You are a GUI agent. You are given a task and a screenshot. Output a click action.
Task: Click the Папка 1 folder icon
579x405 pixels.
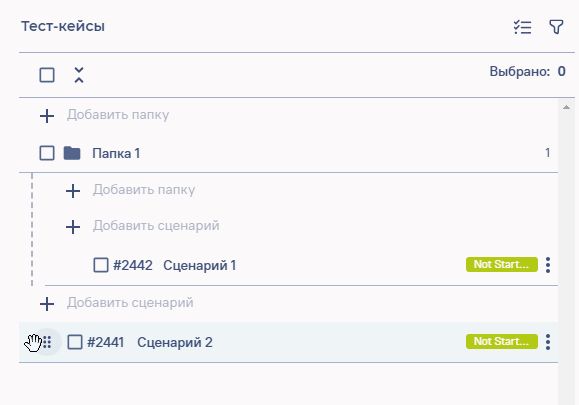click(72, 153)
